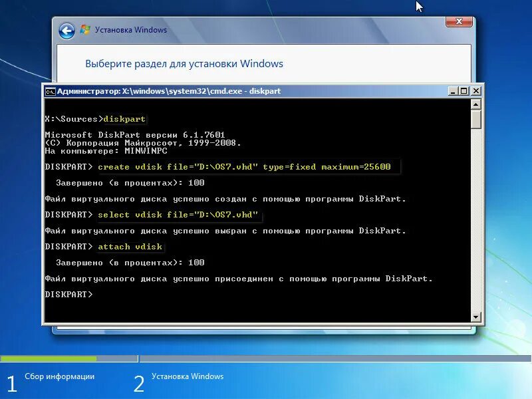Click the attach vdisk highlighted text
532x399 pixels.
(x=130, y=246)
